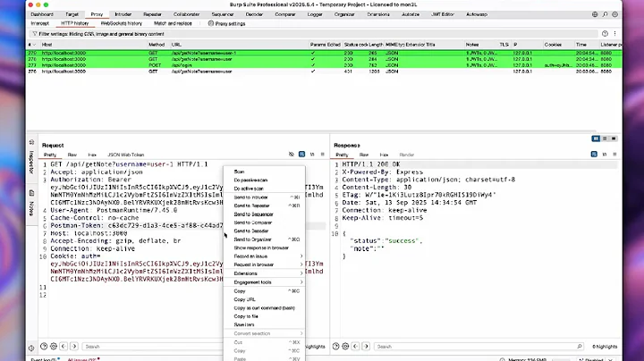Viewport: 644px width, 361px height.
Task: Expand Extensions submenu in context menu
Action: (265, 273)
